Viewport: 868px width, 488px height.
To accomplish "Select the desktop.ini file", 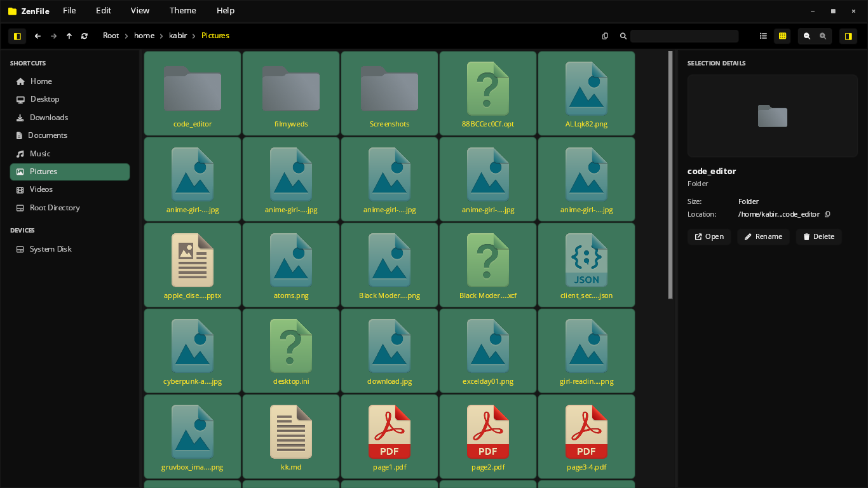I will (x=291, y=351).
